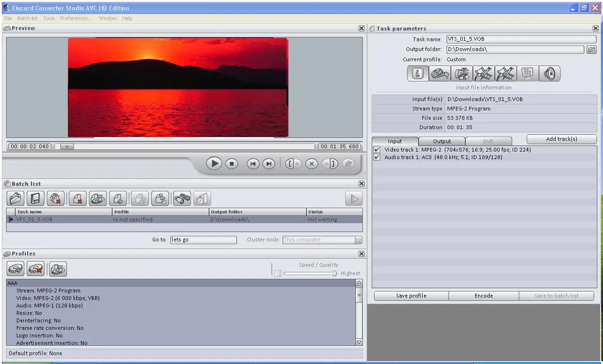Image resolution: width=603 pixels, height=364 pixels.
Task: Save batch list with floppy disk icon
Action: [36, 198]
